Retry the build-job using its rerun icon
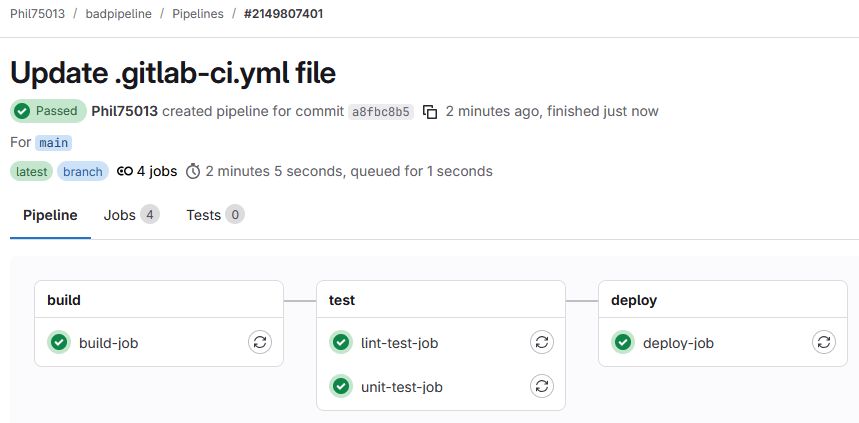 259,343
